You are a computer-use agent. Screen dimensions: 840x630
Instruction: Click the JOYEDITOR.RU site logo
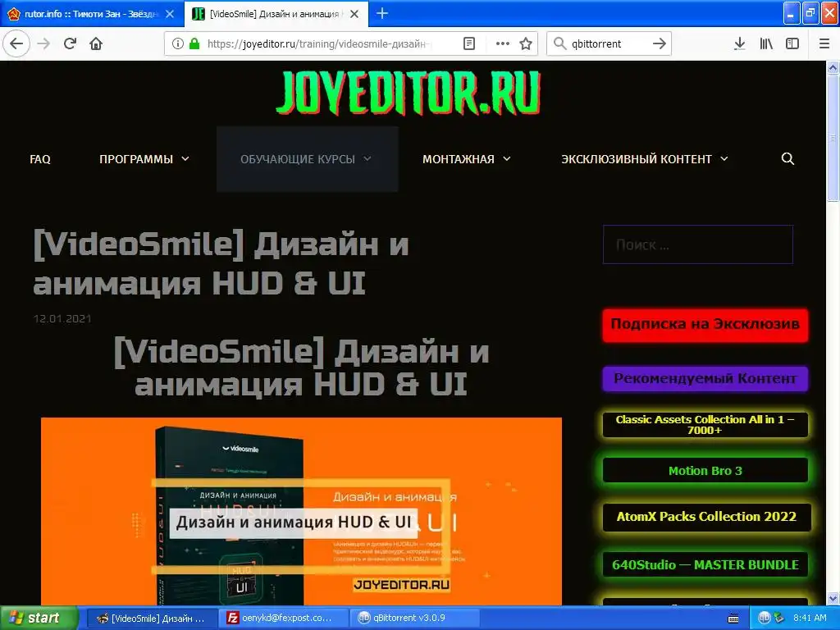tap(409, 93)
